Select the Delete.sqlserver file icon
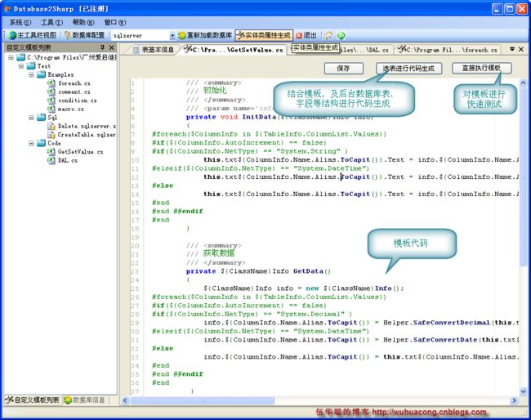The image size is (531, 420). (51, 126)
